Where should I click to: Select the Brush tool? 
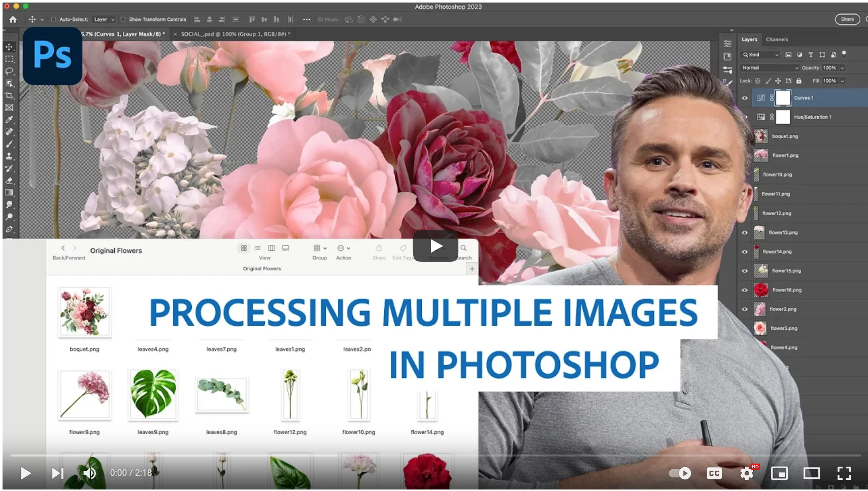pyautogui.click(x=9, y=144)
